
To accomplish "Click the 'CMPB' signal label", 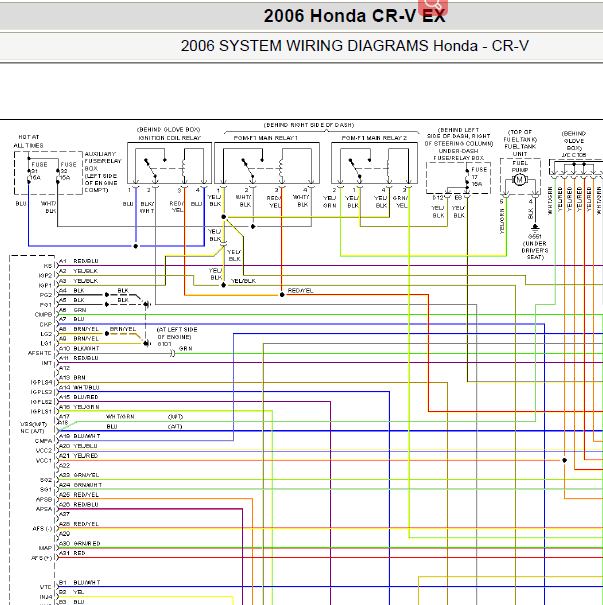I will click(x=43, y=314).
